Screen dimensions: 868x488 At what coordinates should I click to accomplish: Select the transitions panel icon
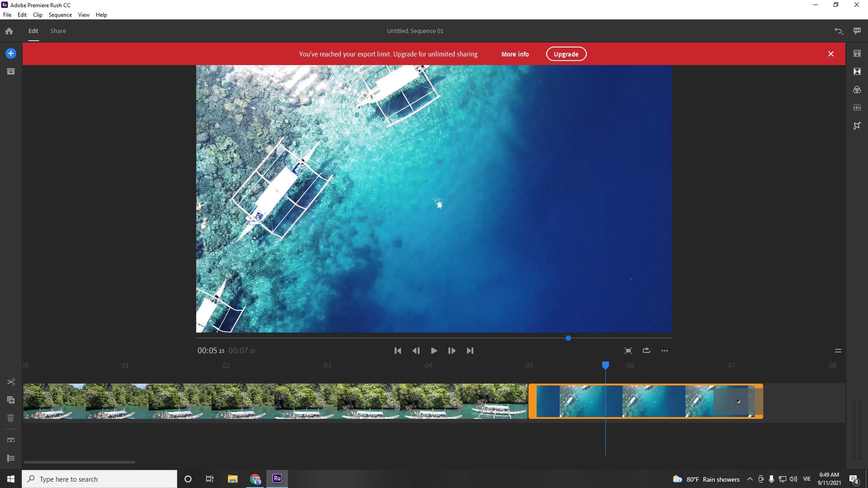[x=857, y=71]
